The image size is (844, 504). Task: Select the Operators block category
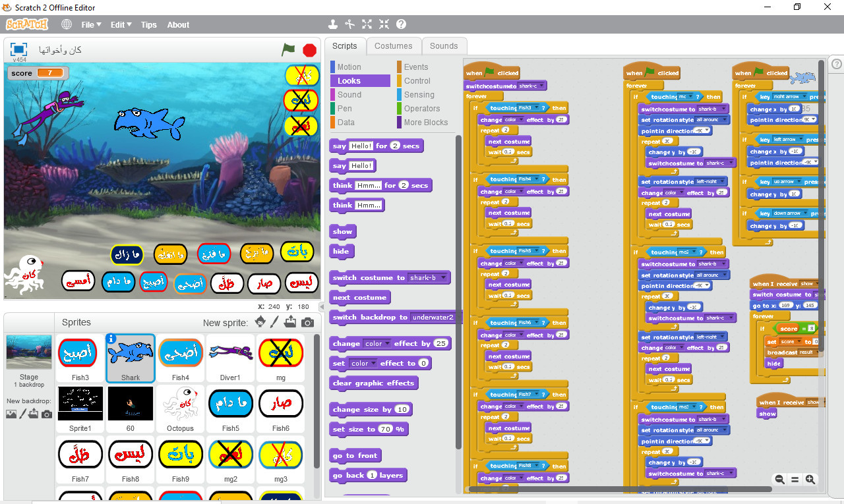click(x=425, y=108)
